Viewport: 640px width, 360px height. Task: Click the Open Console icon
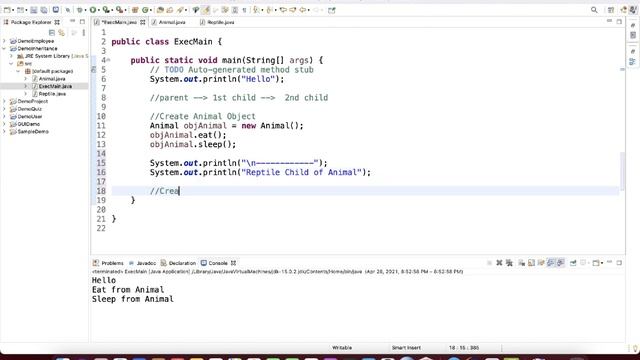click(x=596, y=263)
